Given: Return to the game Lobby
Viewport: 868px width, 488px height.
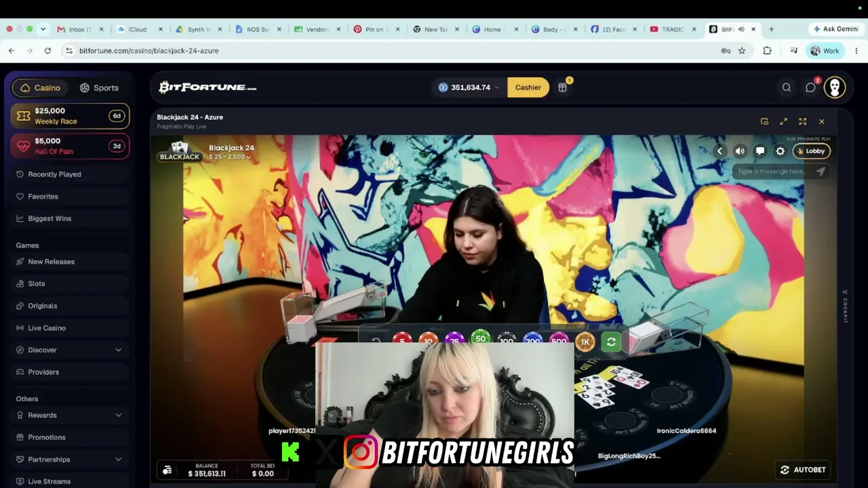Looking at the screenshot, I should point(812,151).
